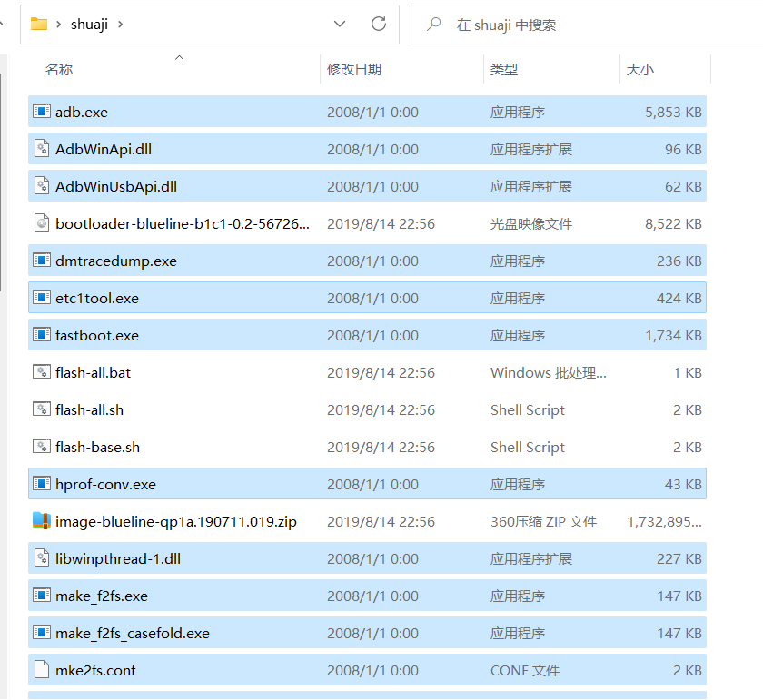Select the hprof-conv.exe file name
The height and width of the screenshot is (700, 763).
tap(106, 485)
